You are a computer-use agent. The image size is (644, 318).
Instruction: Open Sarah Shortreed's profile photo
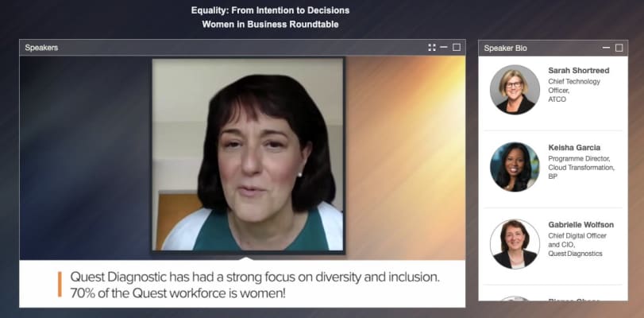click(x=515, y=90)
